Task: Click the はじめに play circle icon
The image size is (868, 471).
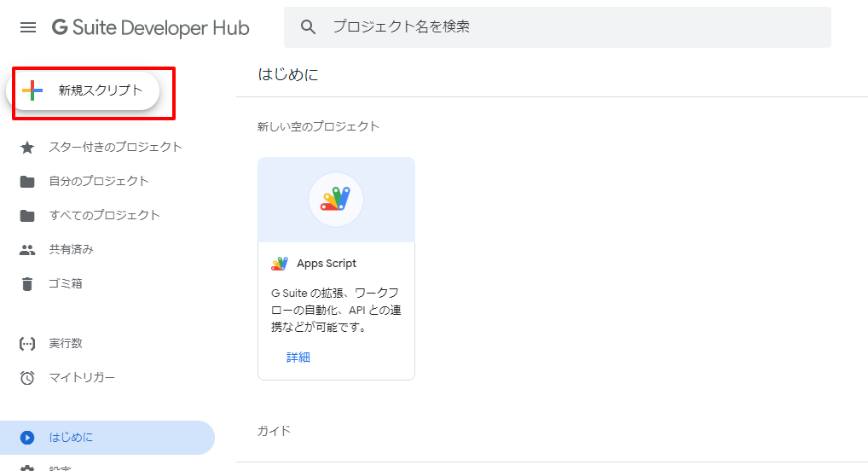Action: (27, 438)
